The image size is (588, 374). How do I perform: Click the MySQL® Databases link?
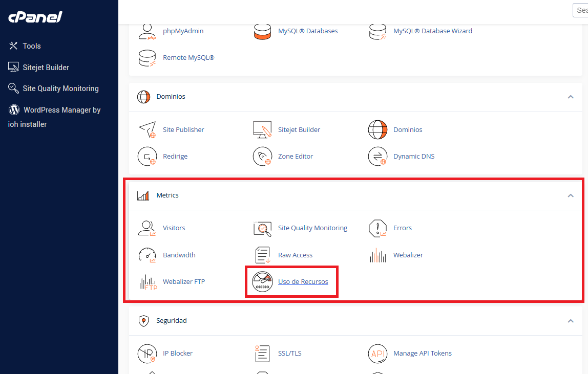[x=308, y=31]
